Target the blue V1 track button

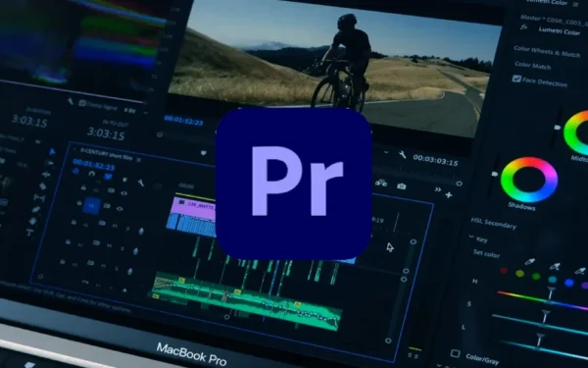tap(91, 206)
